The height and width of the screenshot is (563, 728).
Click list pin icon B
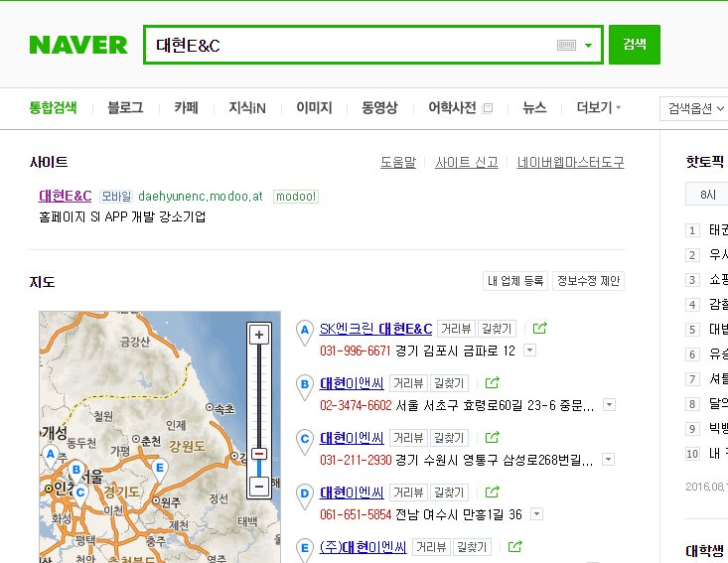305,387
